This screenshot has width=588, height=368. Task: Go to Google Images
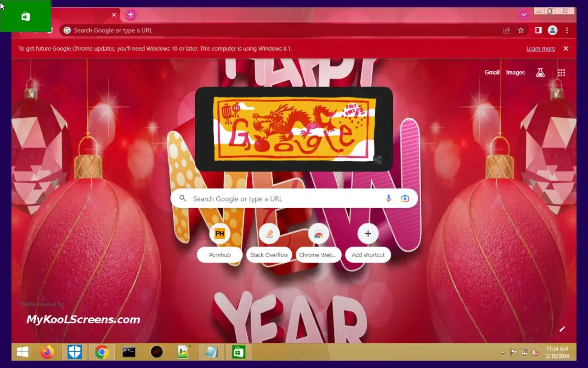pos(515,72)
